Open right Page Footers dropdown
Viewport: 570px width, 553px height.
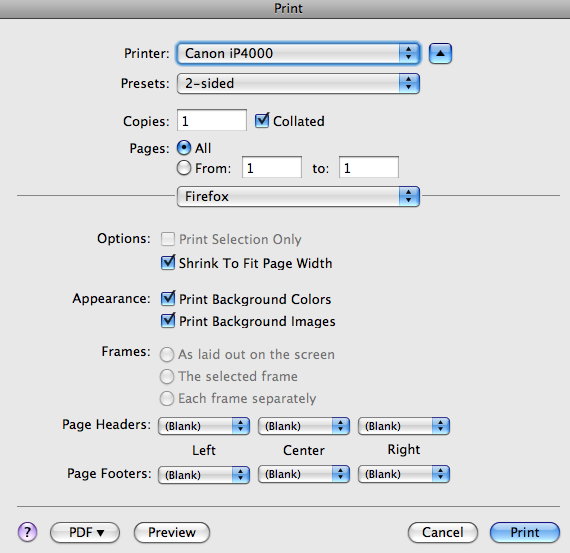pos(404,474)
